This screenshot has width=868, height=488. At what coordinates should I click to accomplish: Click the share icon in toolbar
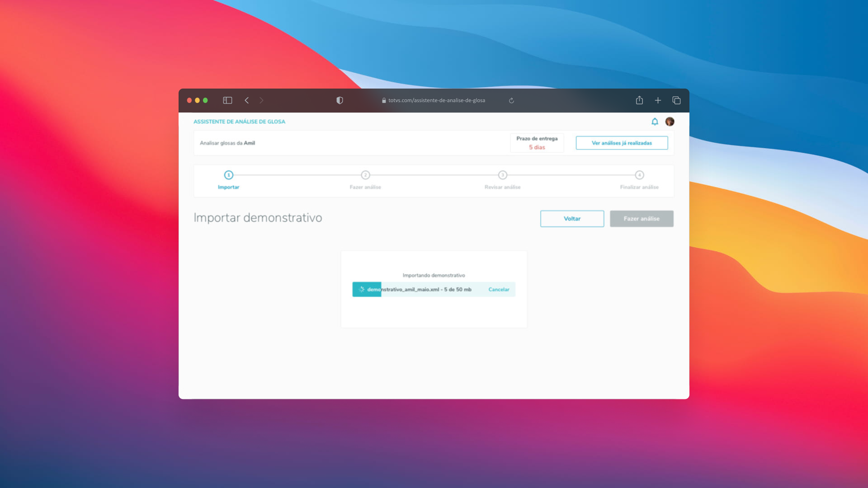(x=639, y=100)
